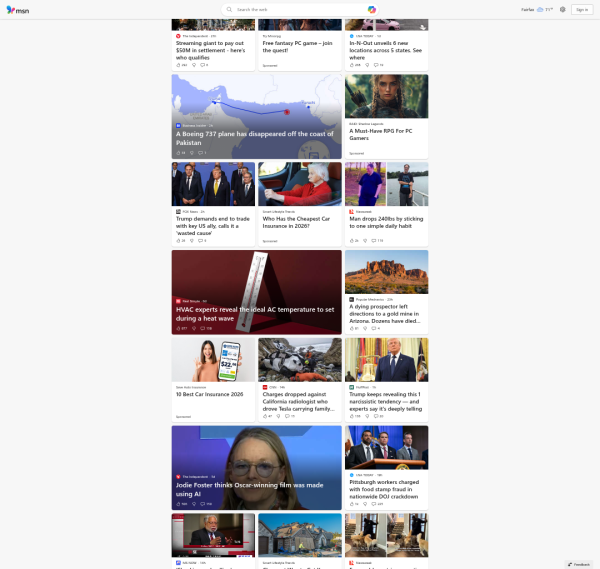Open Pittsburgh workers charged headline
This screenshot has width=600, height=569.
pyautogui.click(x=384, y=489)
